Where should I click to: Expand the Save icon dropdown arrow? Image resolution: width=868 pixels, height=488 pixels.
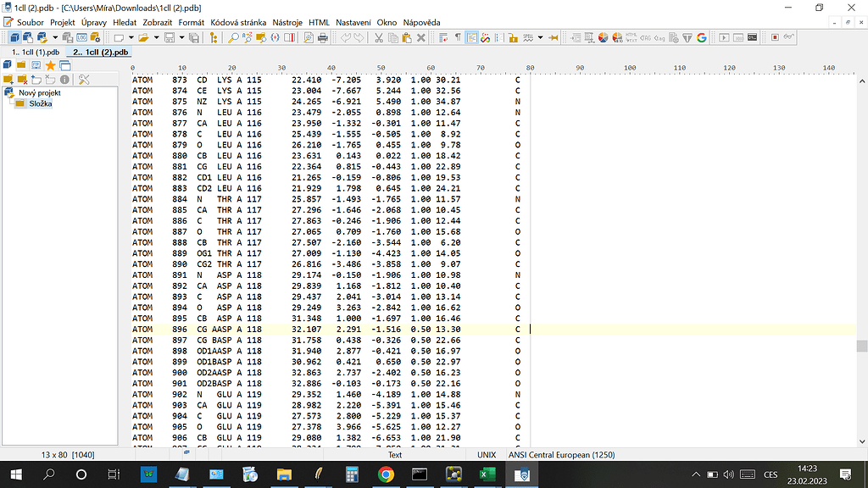180,38
